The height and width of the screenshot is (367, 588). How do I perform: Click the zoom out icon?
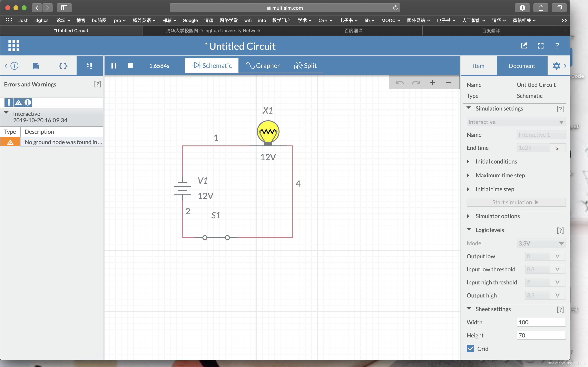449,83
